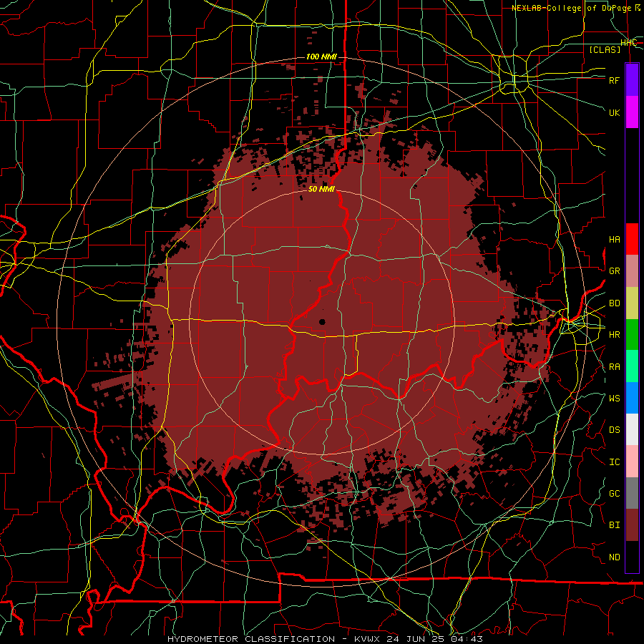Click the RF legend label
Image resolution: width=644 pixels, height=644 pixels.
[x=615, y=80]
